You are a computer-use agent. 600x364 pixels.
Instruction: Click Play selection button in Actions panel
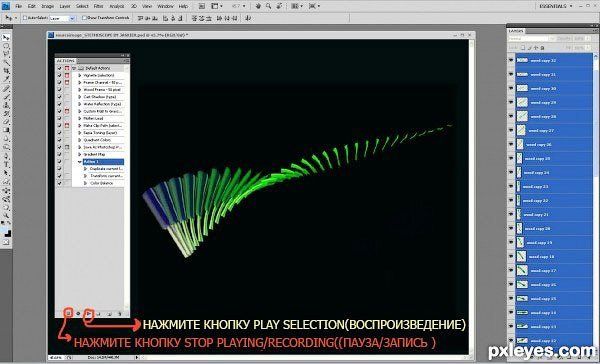click(x=89, y=313)
